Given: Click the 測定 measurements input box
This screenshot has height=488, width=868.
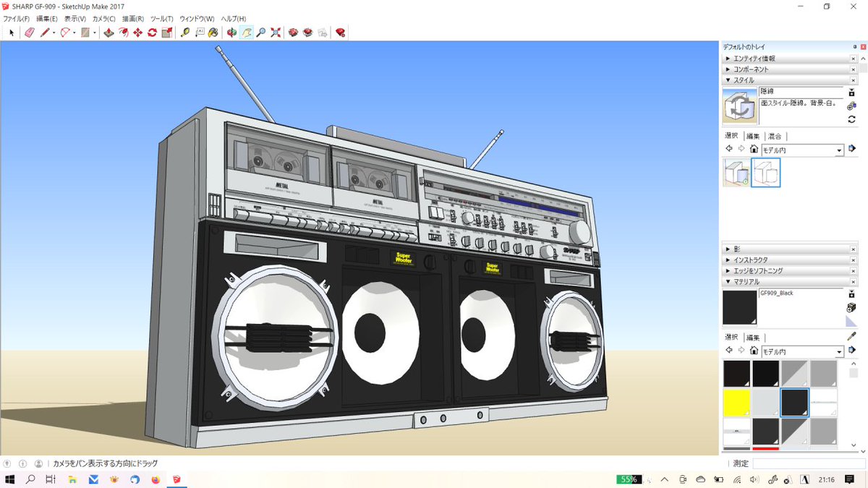Looking at the screenshot, I should click(x=808, y=463).
